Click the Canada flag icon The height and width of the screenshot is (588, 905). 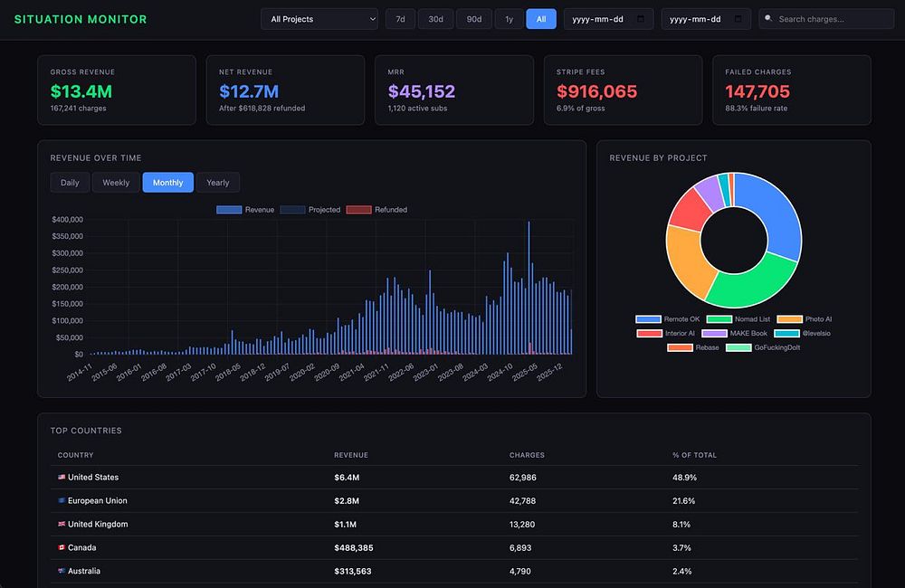coord(62,547)
